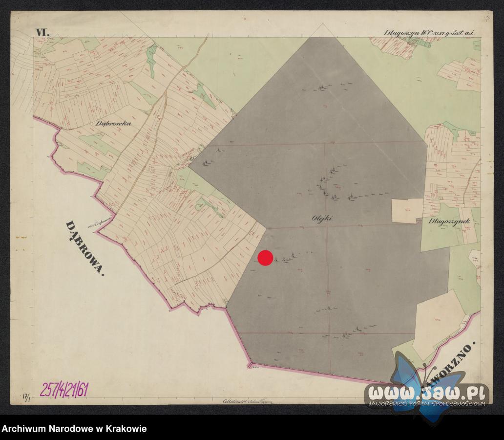Screen dimensions: 504x440
Task: Click tree symbols right of the red marker
Action: pos(291,257)
